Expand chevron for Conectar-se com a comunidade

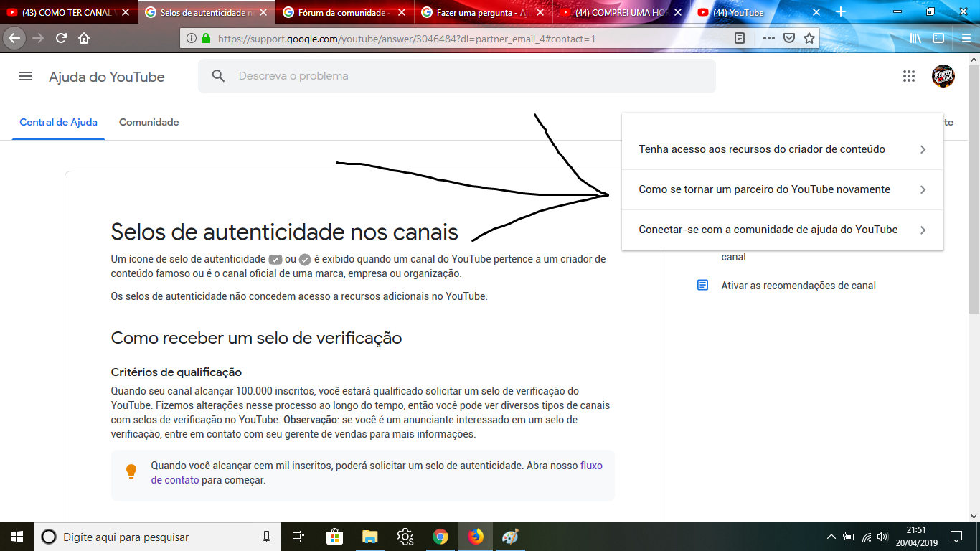tap(923, 230)
